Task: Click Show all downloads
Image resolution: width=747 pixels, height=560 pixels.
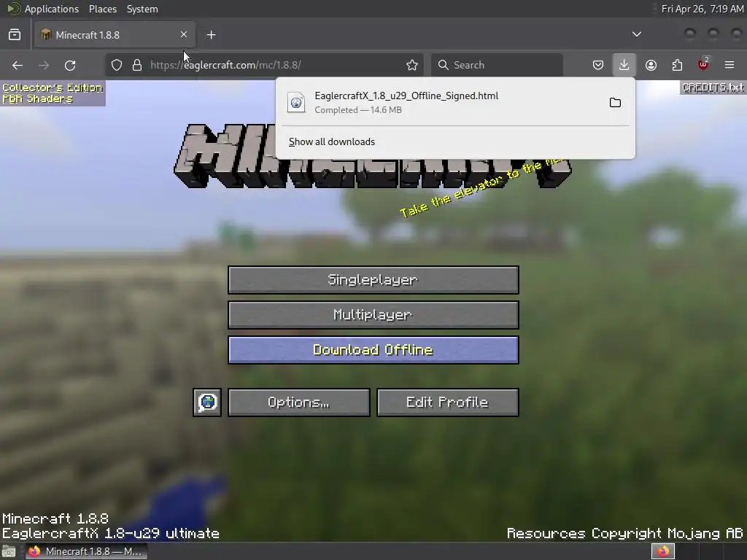Action: click(x=332, y=142)
